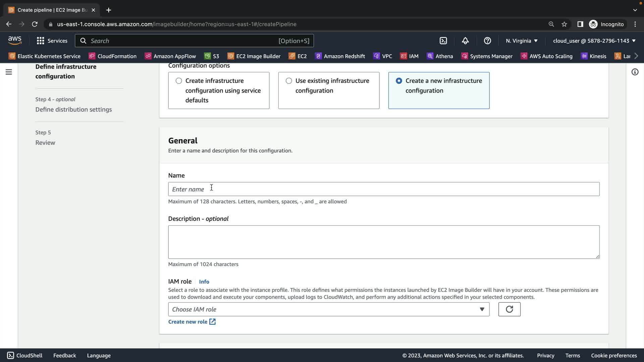Click into the Name input field
This screenshot has height=362, width=644.
[x=383, y=189]
